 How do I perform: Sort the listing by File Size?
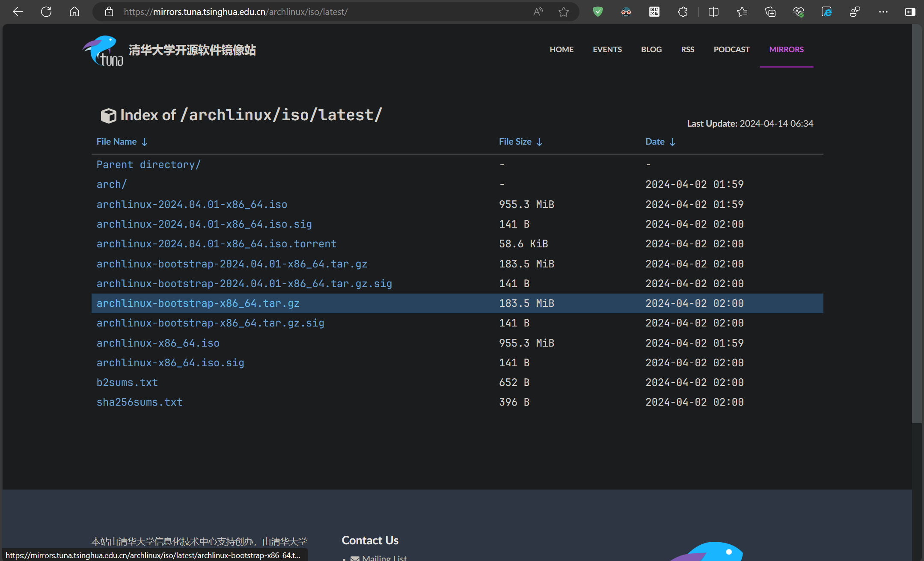tap(520, 142)
